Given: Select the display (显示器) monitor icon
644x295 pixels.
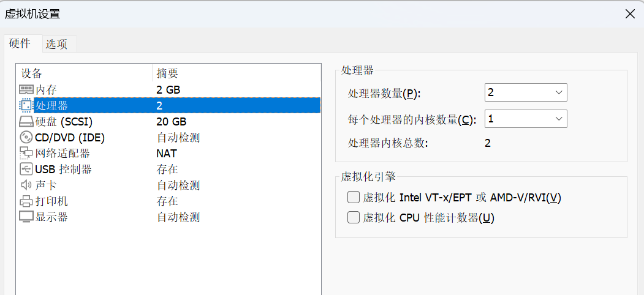Looking at the screenshot, I should (26, 217).
